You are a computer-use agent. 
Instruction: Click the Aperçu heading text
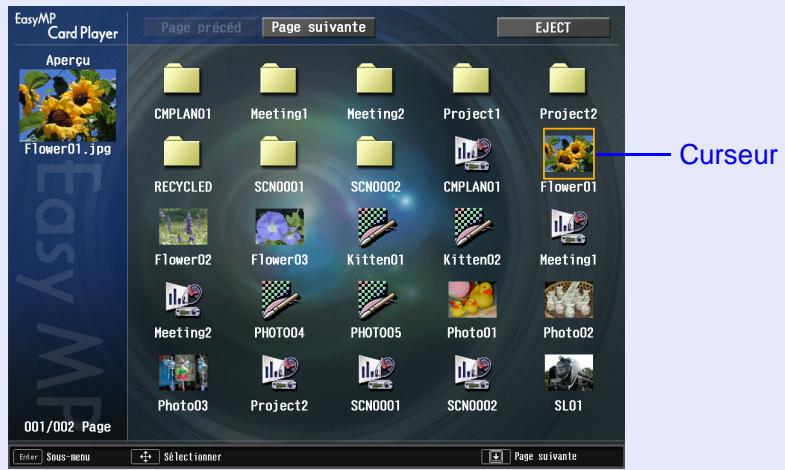pos(68,61)
